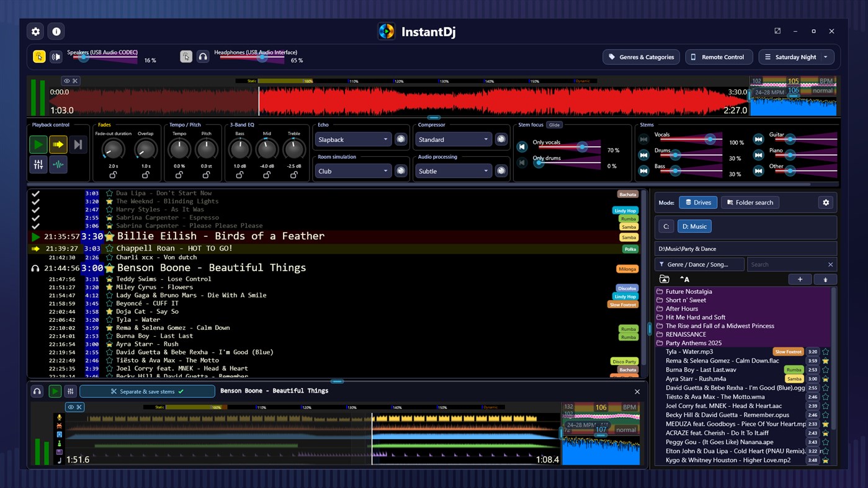Click the Only vocals stem focus button
The width and height of the screenshot is (868, 488).
coord(522,147)
